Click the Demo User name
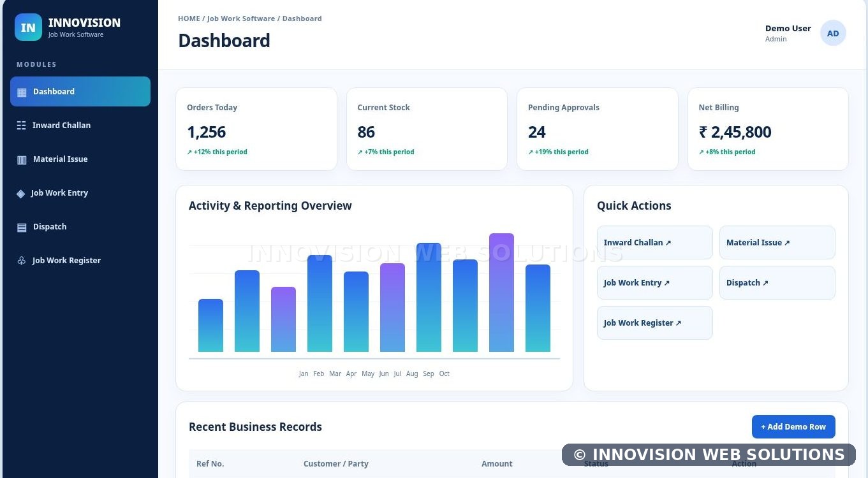The image size is (868, 478). pos(788,29)
